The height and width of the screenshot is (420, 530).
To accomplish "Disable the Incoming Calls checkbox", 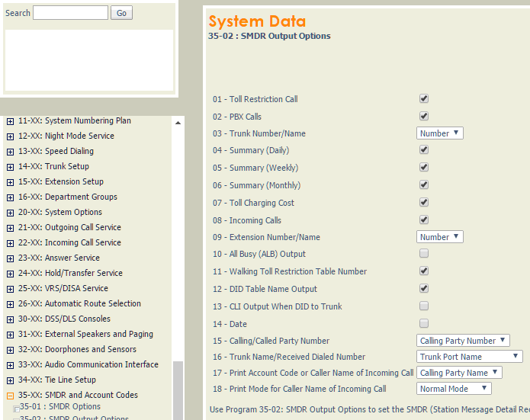I will [424, 220].
